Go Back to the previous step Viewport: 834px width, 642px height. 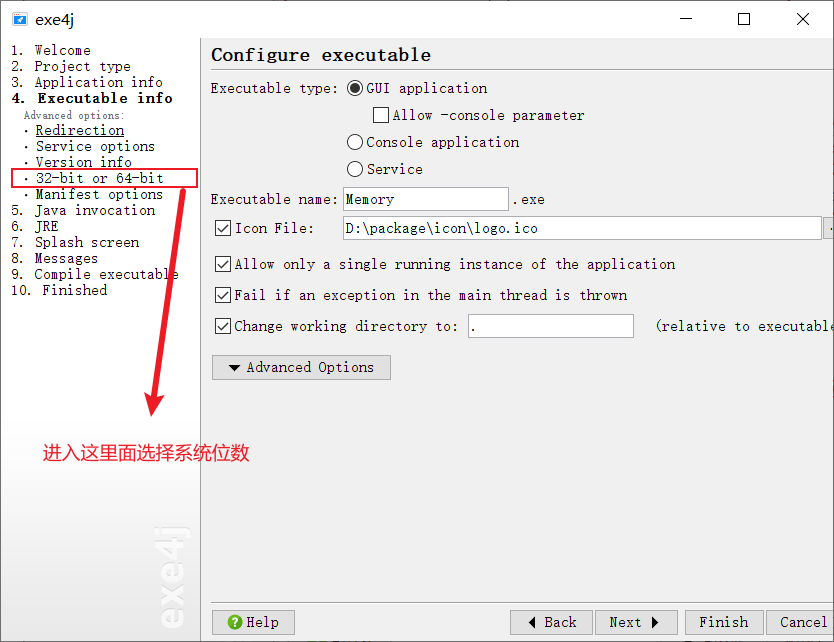click(552, 622)
